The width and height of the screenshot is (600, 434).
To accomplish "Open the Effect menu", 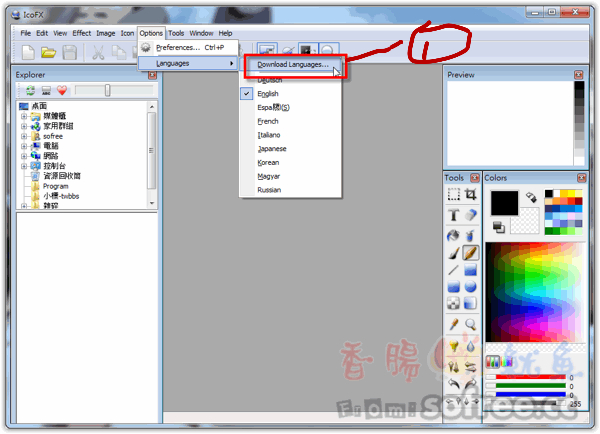I will [x=82, y=33].
